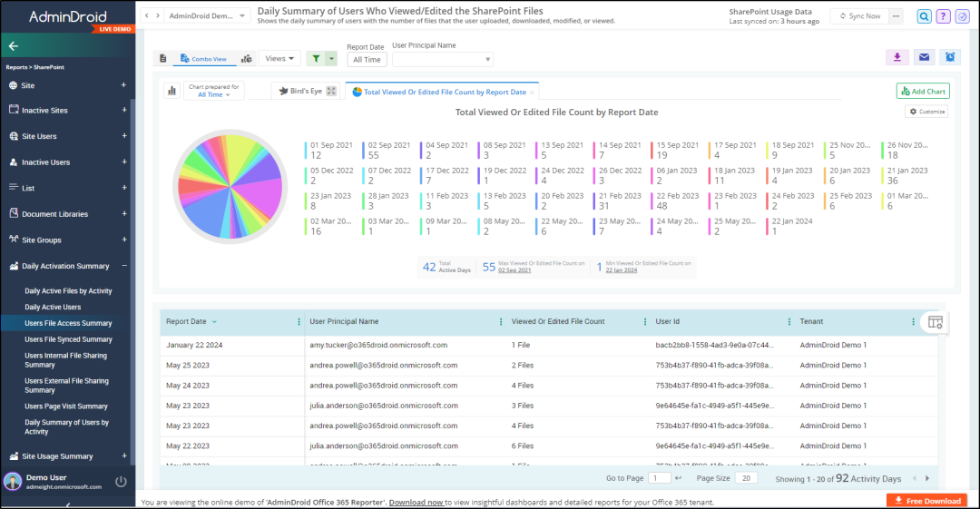Image resolution: width=980 pixels, height=509 pixels.
Task: Click the 02 Sep 2021 max count link
Action: point(514,270)
